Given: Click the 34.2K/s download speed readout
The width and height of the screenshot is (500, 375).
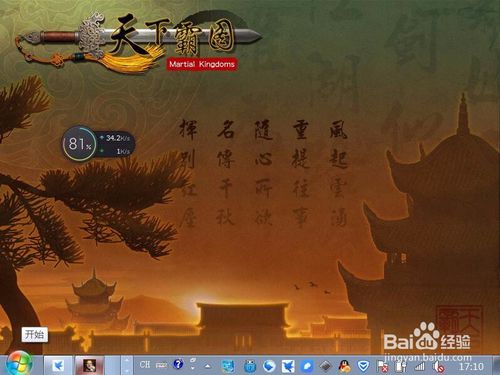Looking at the screenshot, I should pyautogui.click(x=117, y=138).
